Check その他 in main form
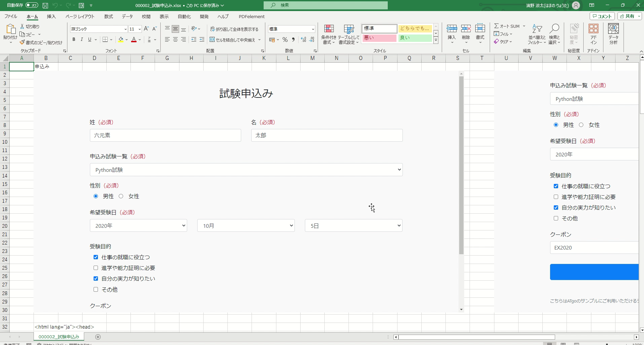Viewport: 644px width, 345px height. coord(96,289)
